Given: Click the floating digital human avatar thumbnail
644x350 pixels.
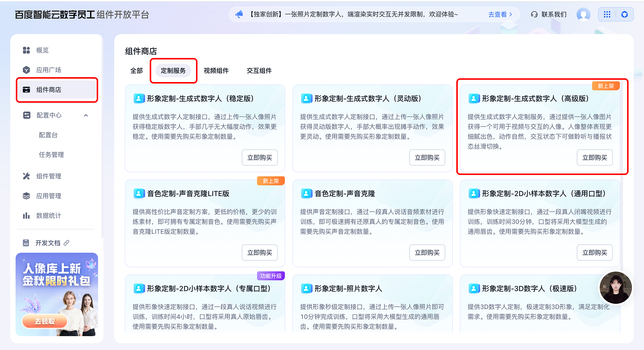Looking at the screenshot, I should (x=615, y=288).
